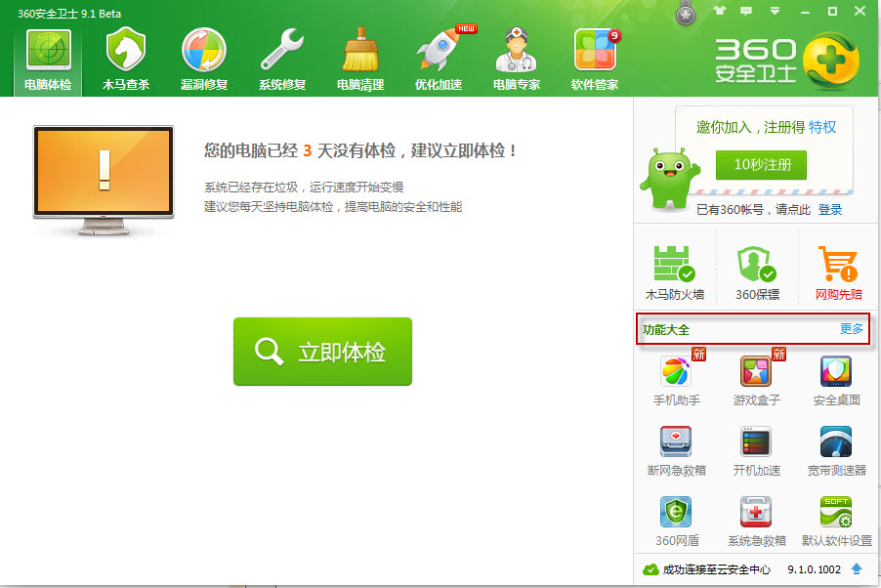Click 功能大全 heading text
This screenshot has width=881, height=588.
[666, 330]
